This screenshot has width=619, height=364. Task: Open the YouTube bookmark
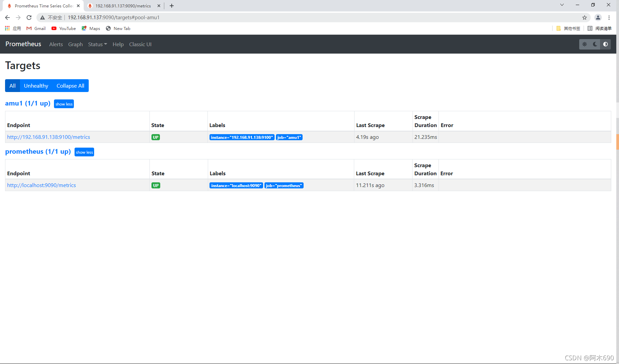point(64,29)
